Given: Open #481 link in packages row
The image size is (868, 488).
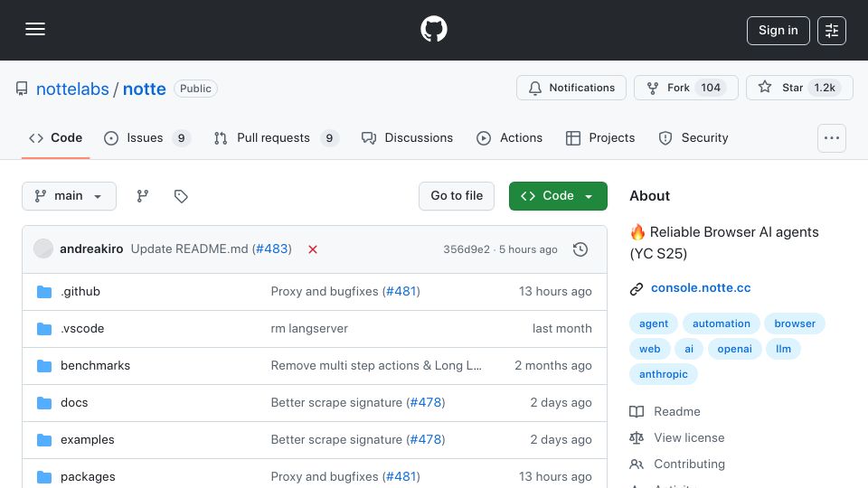Looking at the screenshot, I should pyautogui.click(x=401, y=477).
